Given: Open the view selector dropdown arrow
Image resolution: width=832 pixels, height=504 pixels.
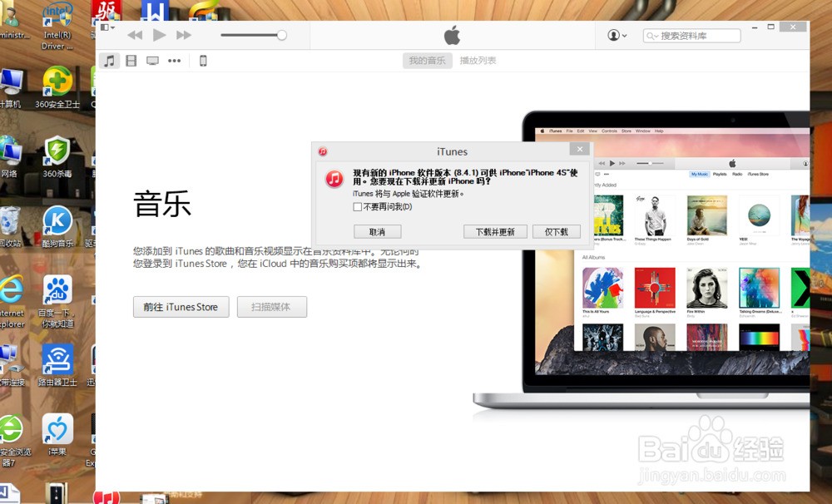Looking at the screenshot, I should tap(114, 27).
